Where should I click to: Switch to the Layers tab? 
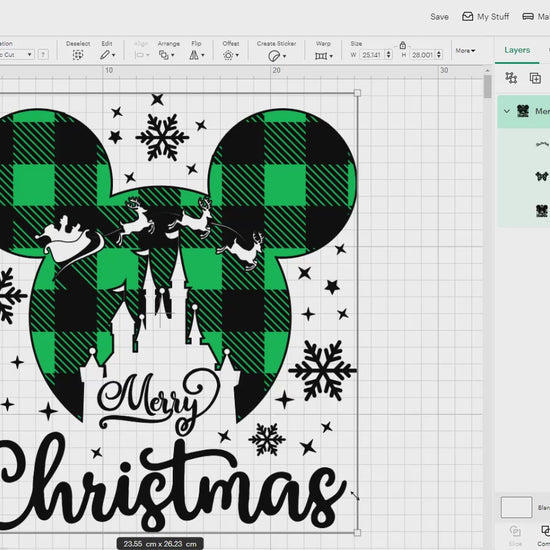517,50
